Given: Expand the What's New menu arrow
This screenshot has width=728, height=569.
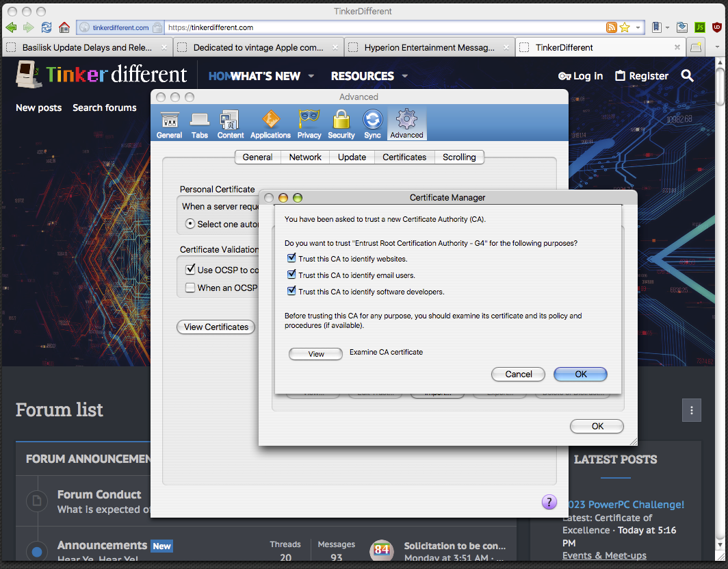Looking at the screenshot, I should point(311,76).
